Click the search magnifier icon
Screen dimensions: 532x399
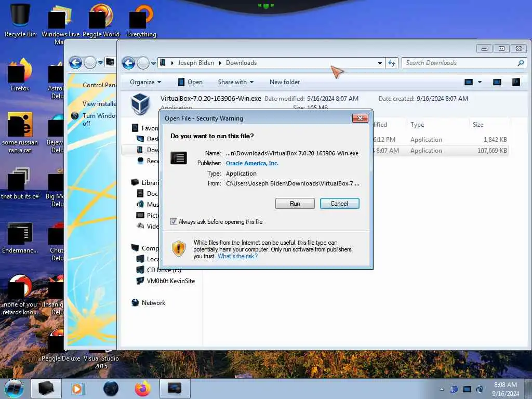click(x=521, y=63)
